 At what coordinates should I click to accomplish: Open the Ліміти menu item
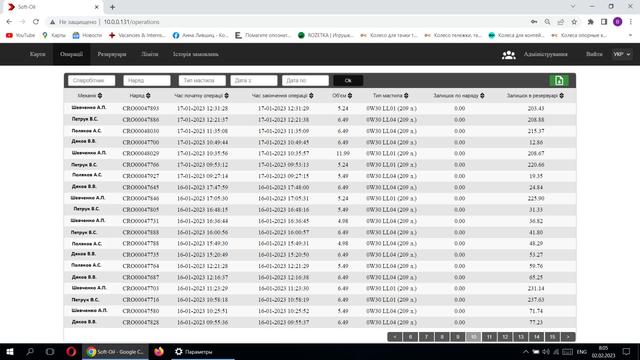(x=149, y=54)
